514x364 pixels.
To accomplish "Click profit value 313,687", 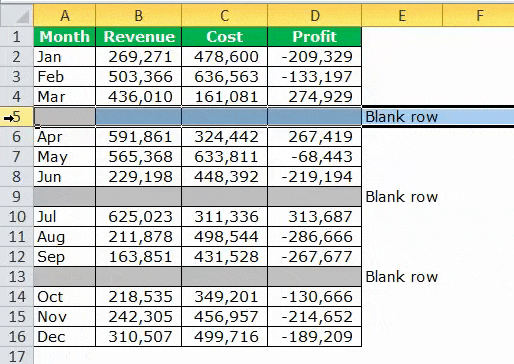I will [314, 217].
